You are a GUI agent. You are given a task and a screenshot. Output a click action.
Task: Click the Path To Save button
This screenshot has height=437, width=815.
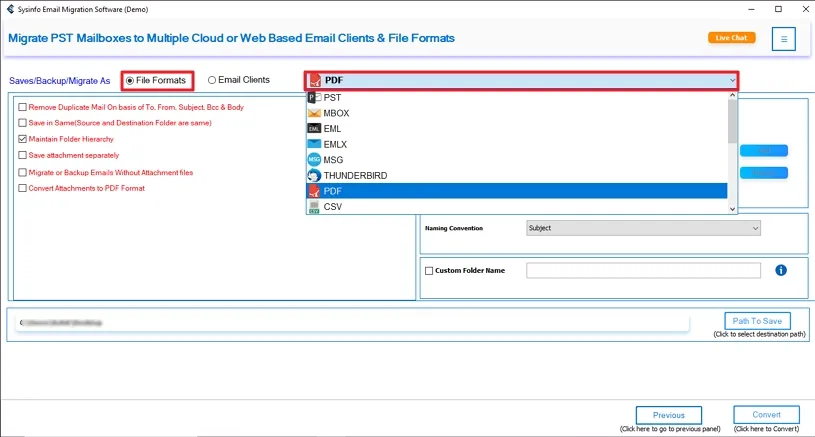point(757,321)
